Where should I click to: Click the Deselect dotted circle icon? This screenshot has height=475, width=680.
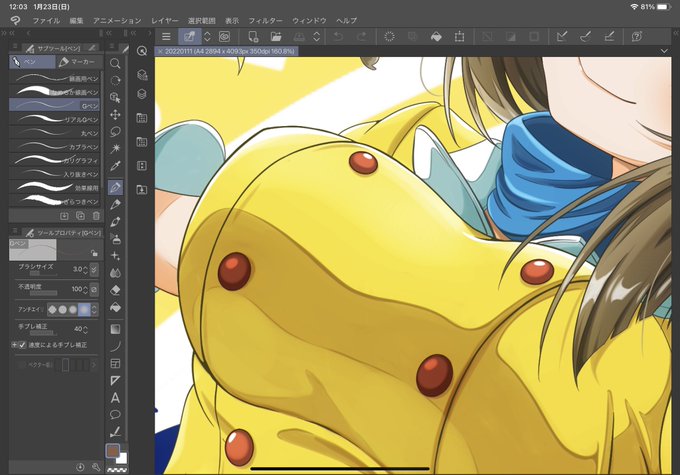pos(389,36)
